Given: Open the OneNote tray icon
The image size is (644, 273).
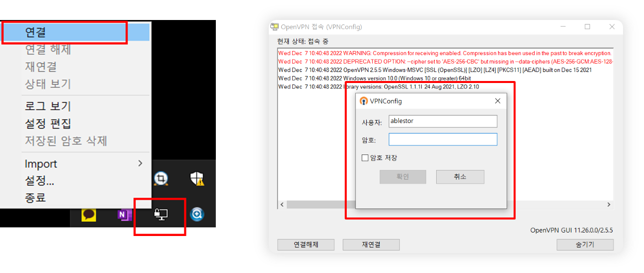Looking at the screenshot, I should pyautogui.click(x=124, y=215).
